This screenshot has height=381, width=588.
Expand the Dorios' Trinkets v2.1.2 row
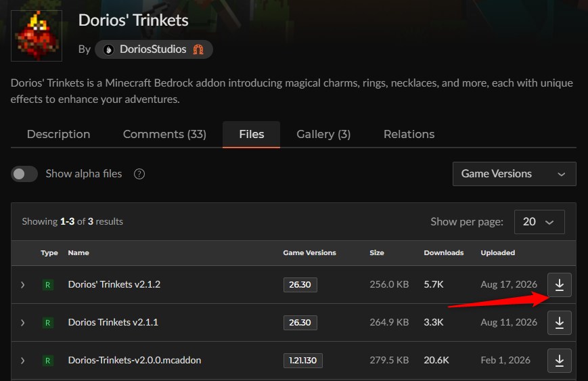22,285
